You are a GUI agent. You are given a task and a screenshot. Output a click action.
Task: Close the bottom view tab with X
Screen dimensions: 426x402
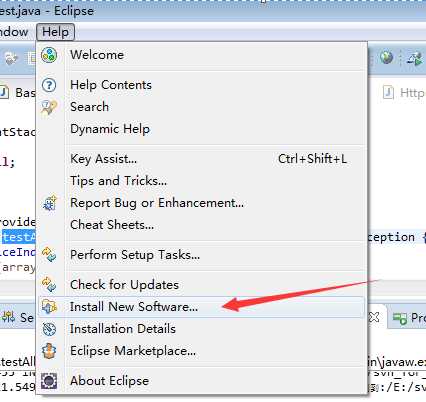(374, 317)
